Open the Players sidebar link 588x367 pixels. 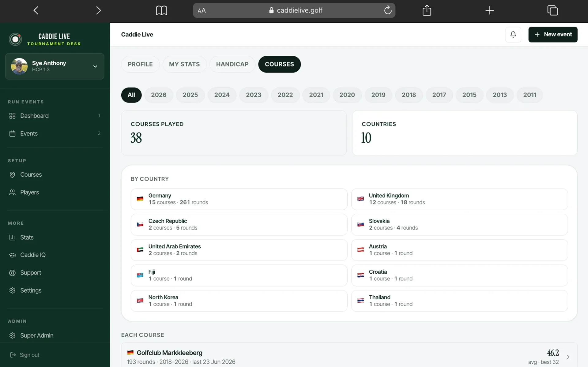(x=55, y=192)
